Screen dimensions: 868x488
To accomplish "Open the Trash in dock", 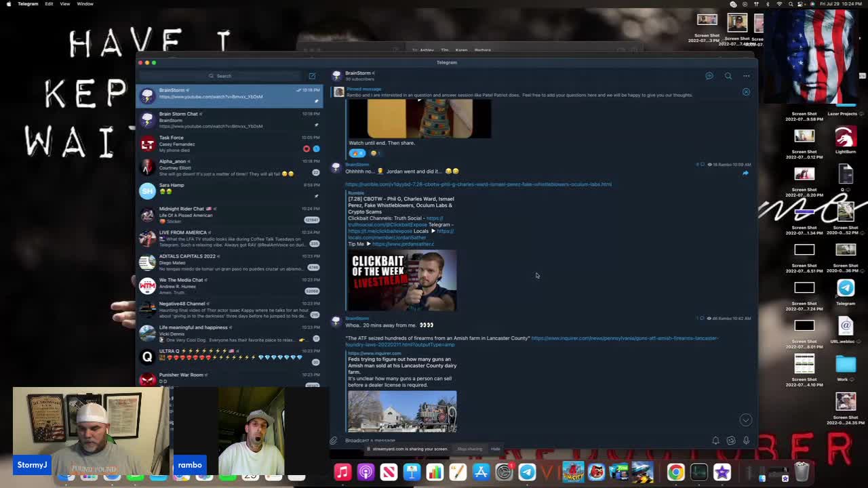I will (x=802, y=472).
